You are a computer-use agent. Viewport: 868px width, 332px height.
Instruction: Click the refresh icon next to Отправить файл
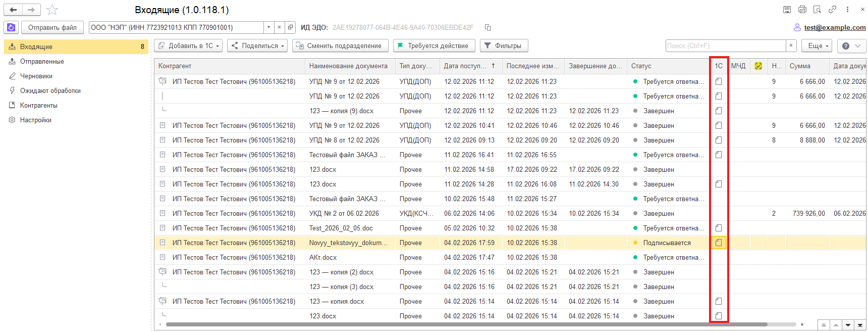pyautogui.click(x=11, y=27)
